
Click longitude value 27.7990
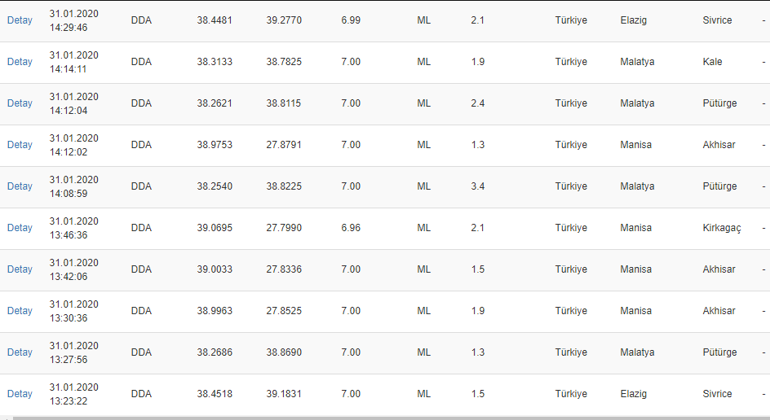click(x=284, y=228)
